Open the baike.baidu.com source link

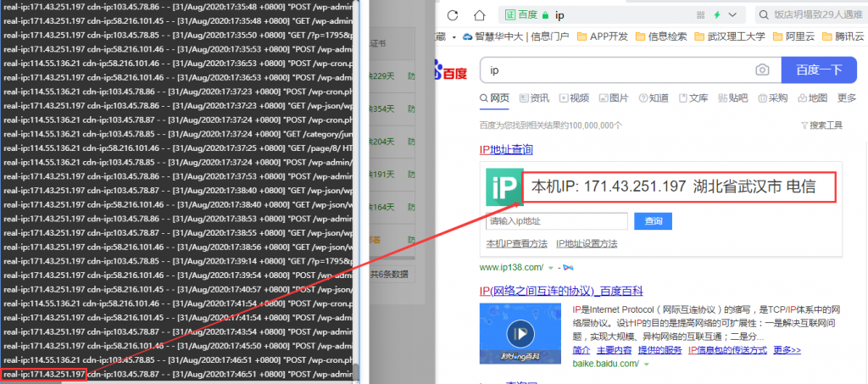[605, 364]
